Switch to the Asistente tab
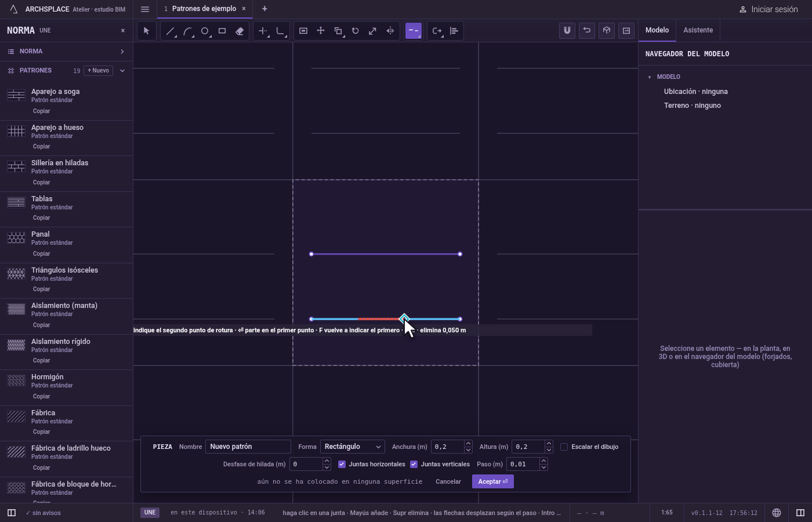This screenshot has height=522, width=812. (x=698, y=30)
